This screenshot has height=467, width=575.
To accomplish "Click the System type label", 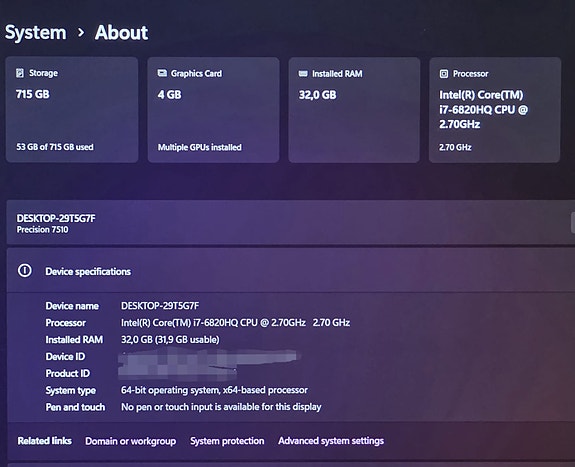I will tap(70, 391).
